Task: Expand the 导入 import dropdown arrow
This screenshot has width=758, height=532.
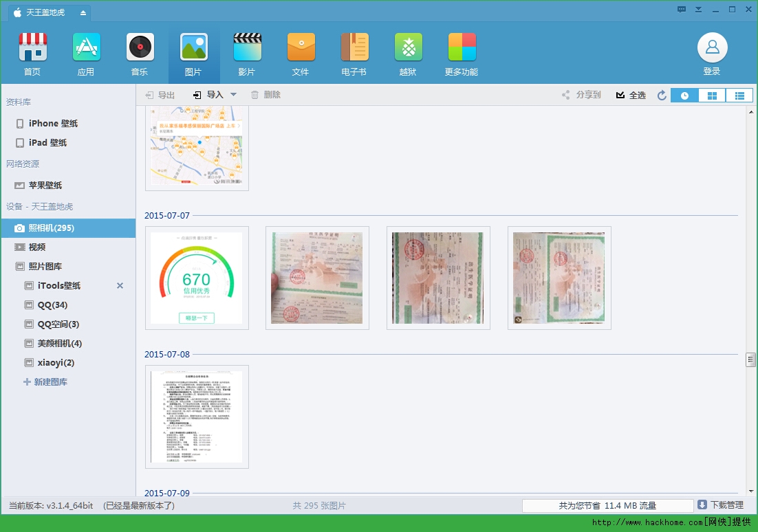Action: coord(233,95)
